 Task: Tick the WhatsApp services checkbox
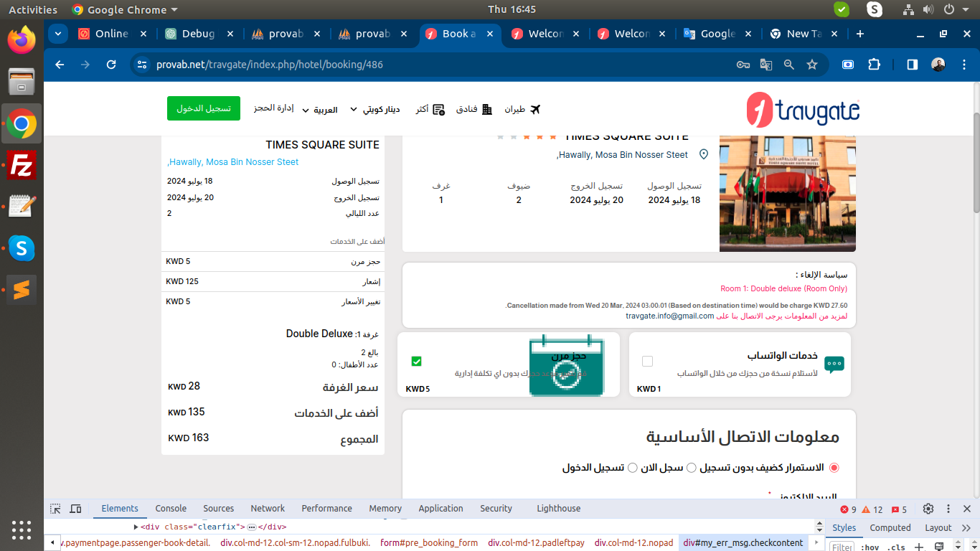point(647,361)
